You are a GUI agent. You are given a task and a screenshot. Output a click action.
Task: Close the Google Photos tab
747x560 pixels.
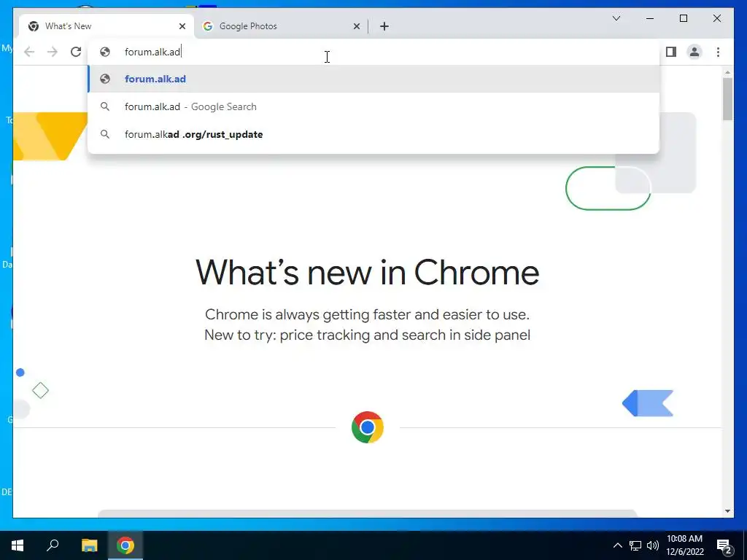pos(356,26)
